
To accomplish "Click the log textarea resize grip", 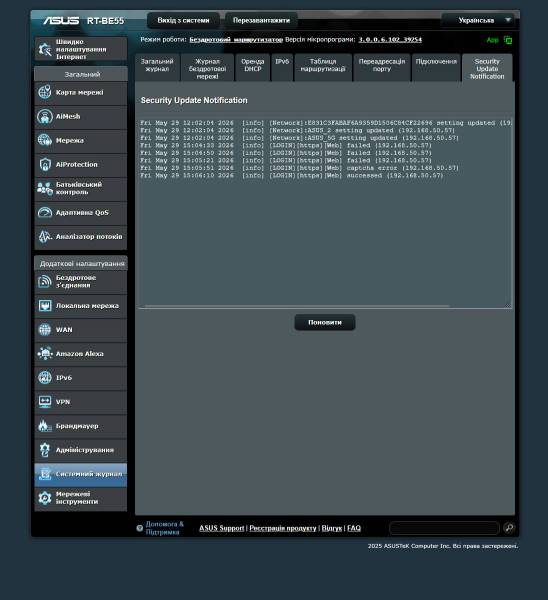I will [x=508, y=305].
